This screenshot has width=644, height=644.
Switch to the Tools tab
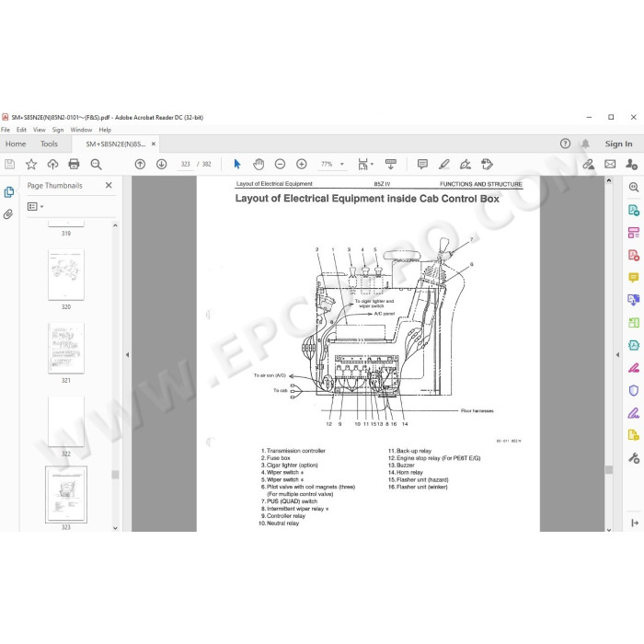[49, 144]
